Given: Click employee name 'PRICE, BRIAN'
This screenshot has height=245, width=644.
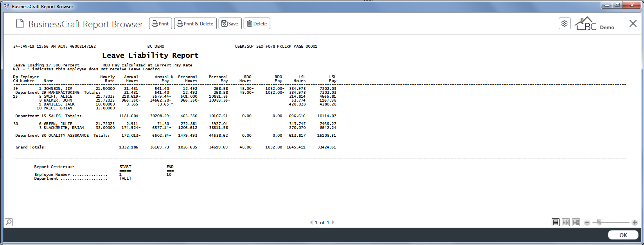Looking at the screenshot, I should click(58, 108).
